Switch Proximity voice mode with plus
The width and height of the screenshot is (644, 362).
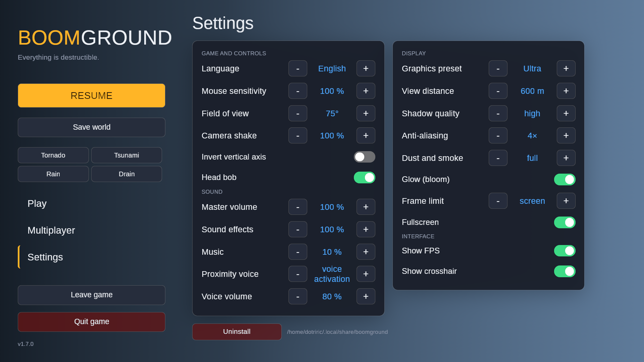(x=366, y=274)
